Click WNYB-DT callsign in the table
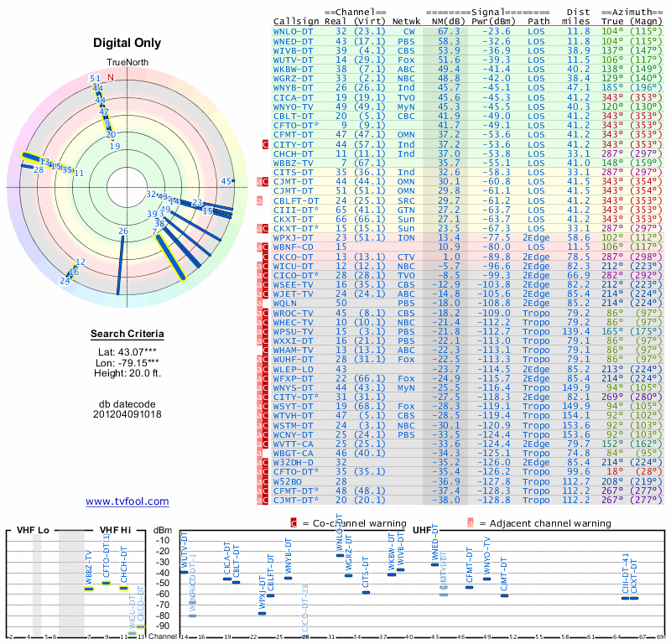This screenshot has height=644, width=671. [293, 88]
